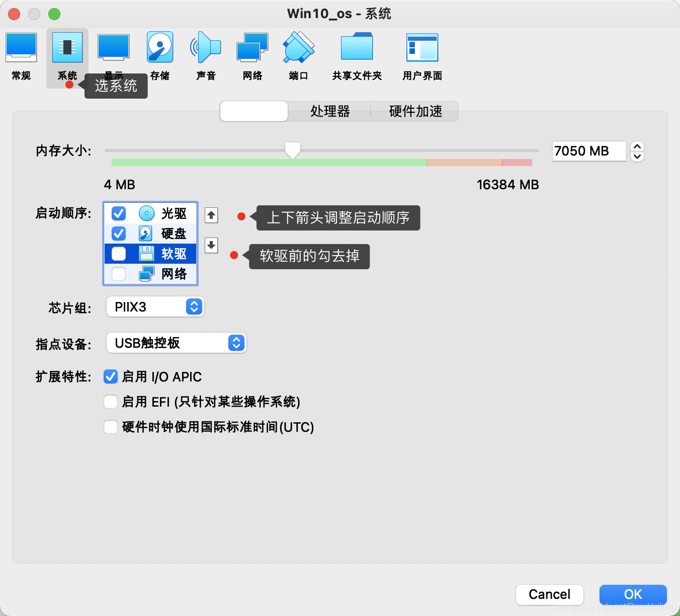This screenshot has width=680, height=616.
Task: Confirm settings with OK button
Action: point(633,594)
